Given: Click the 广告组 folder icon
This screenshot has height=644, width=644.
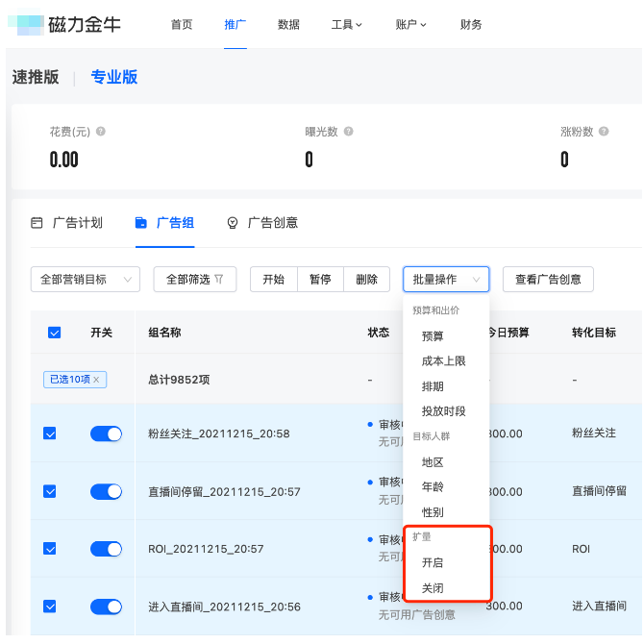Looking at the screenshot, I should (141, 223).
